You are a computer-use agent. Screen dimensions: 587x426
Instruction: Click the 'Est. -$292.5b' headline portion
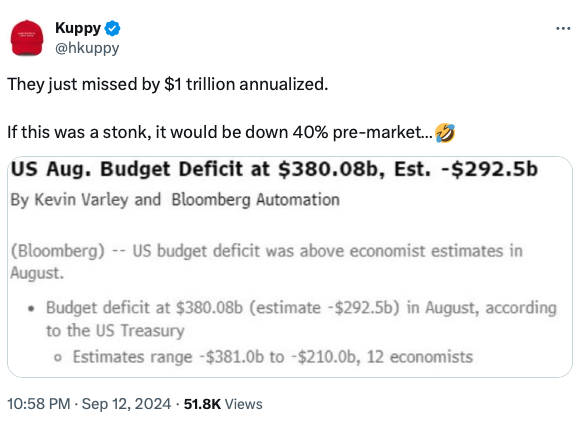pyautogui.click(x=466, y=169)
